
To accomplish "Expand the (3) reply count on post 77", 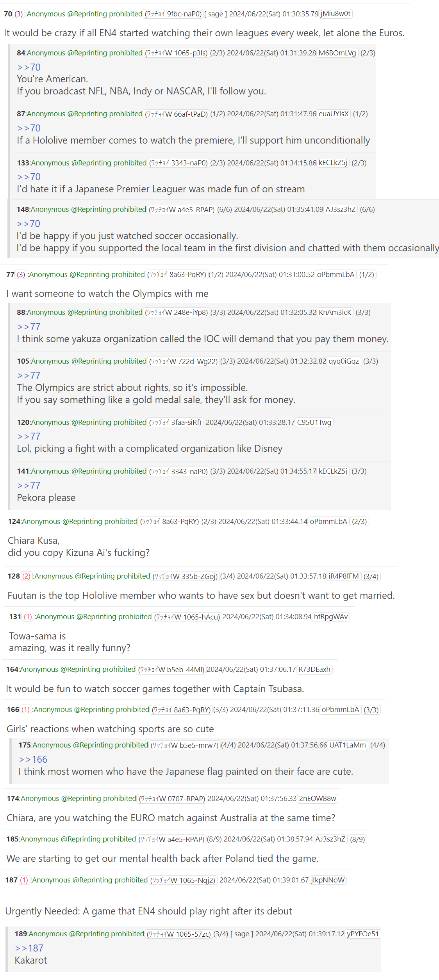I will pyautogui.click(x=21, y=275).
